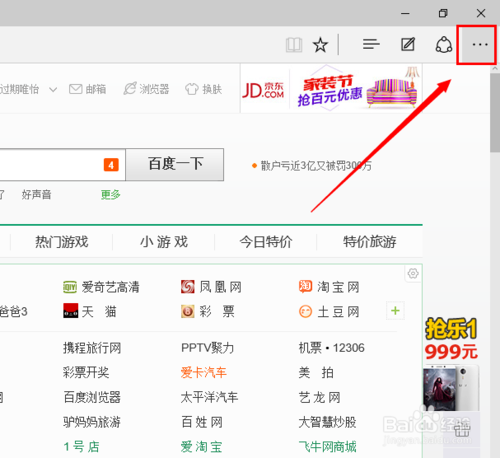Open the green 1号店 link
Image resolution: width=500 pixels, height=458 pixels.
click(81, 447)
